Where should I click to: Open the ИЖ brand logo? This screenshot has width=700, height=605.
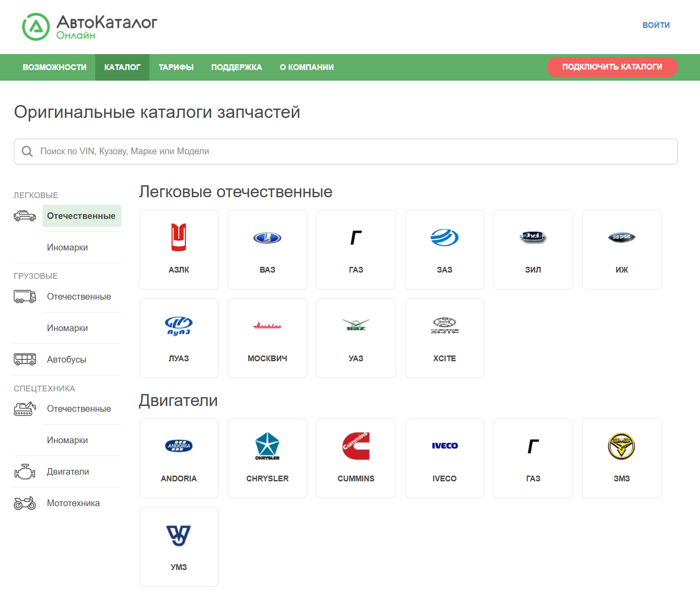point(622,238)
